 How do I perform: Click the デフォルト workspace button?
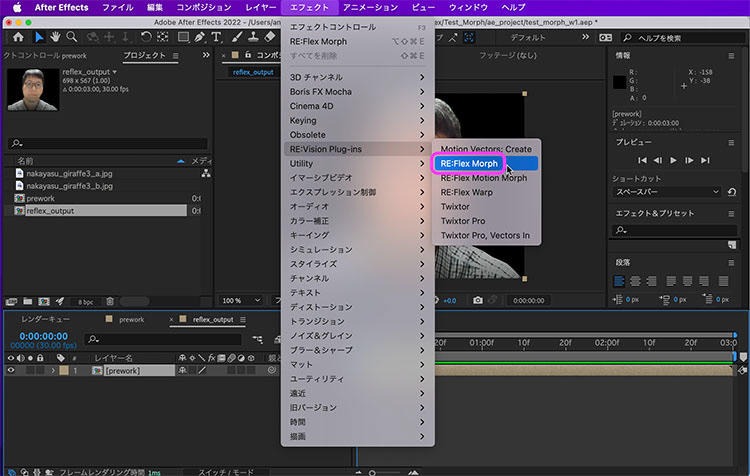pyautogui.click(x=528, y=37)
